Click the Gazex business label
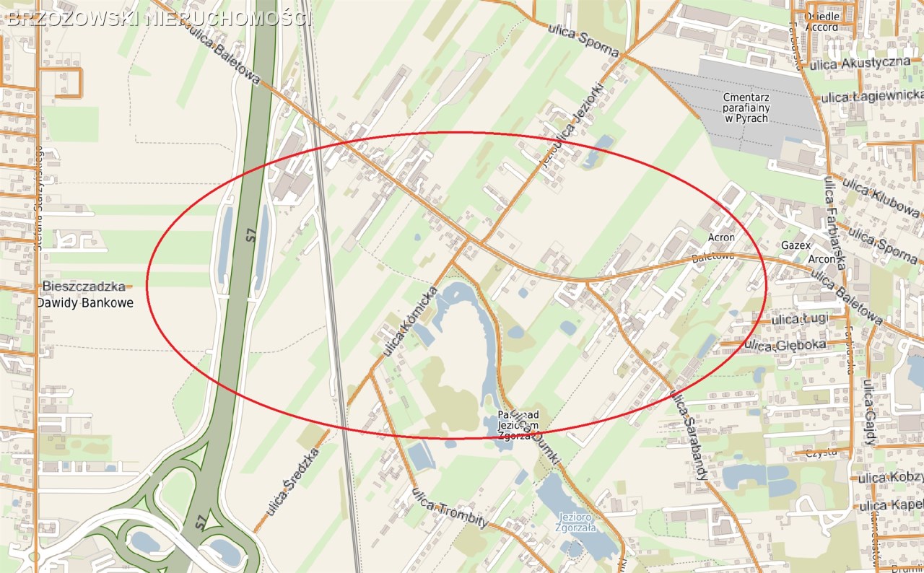This screenshot has height=573, width=924. (x=796, y=245)
